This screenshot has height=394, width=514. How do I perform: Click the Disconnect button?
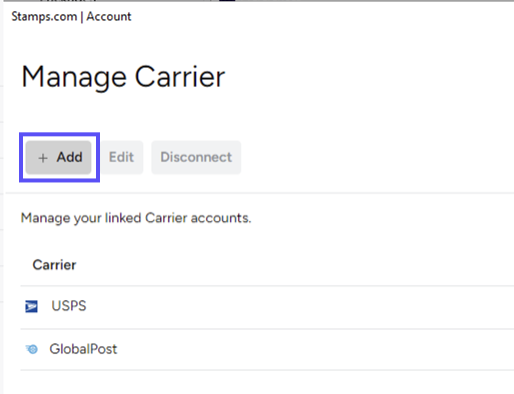196,157
